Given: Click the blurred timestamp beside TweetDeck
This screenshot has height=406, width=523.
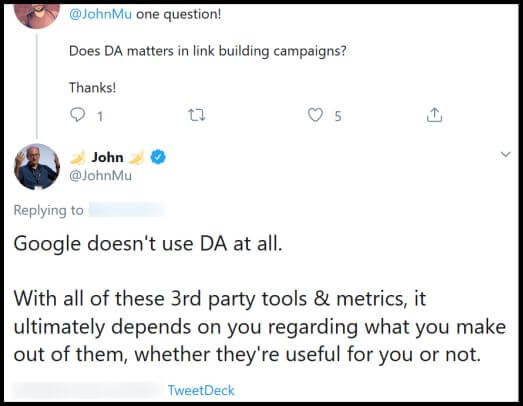Looking at the screenshot, I should [x=87, y=391].
